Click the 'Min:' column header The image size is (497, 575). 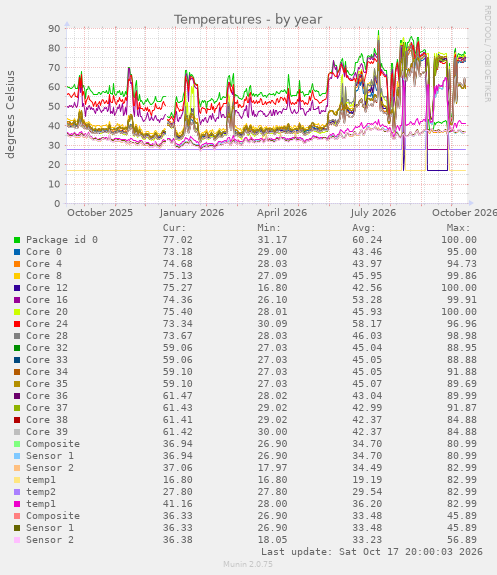[269, 228]
